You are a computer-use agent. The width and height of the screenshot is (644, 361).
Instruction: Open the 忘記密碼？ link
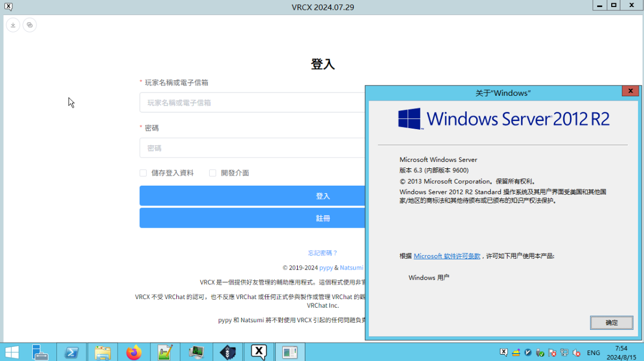click(323, 253)
